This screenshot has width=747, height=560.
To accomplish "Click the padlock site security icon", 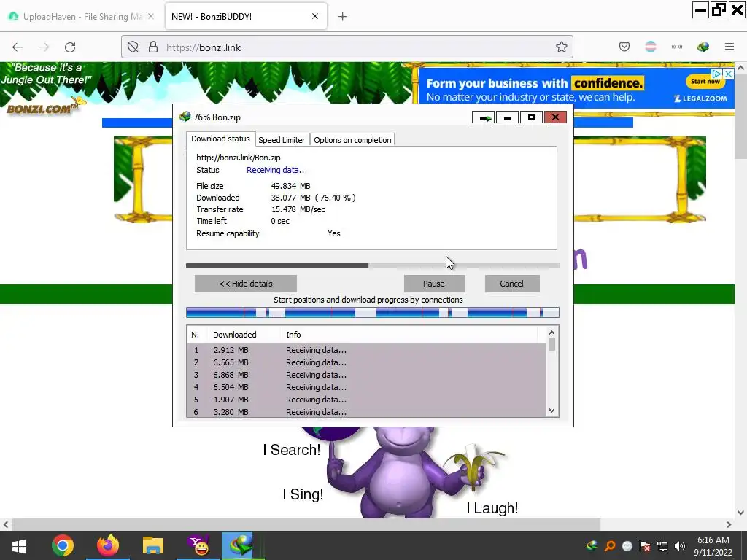I will (153, 47).
